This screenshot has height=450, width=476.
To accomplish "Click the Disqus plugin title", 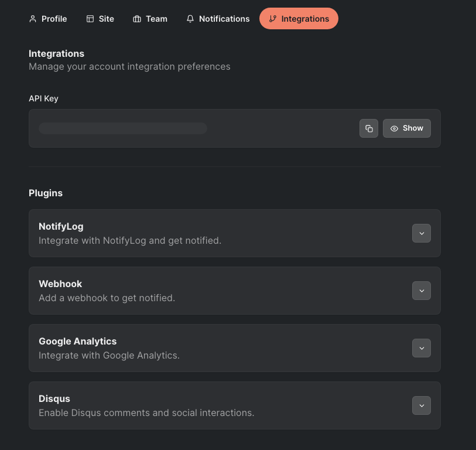I will pos(54,398).
